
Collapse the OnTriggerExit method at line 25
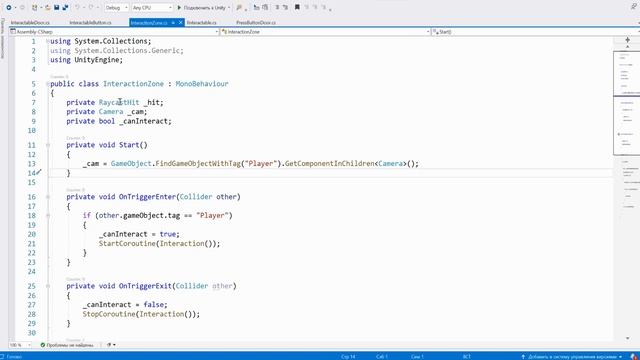[x=48, y=287]
